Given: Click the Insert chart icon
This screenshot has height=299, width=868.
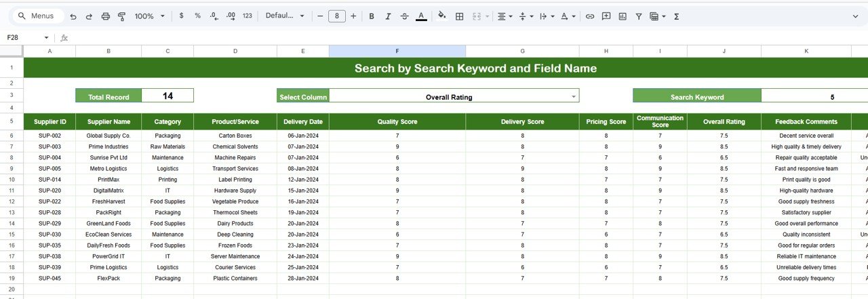Looking at the screenshot, I should tap(623, 16).
